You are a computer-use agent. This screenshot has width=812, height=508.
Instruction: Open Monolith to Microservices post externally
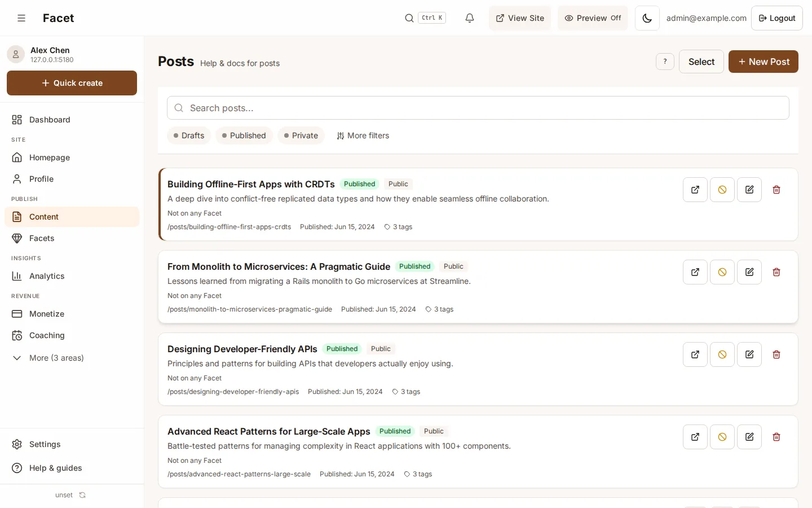point(695,272)
